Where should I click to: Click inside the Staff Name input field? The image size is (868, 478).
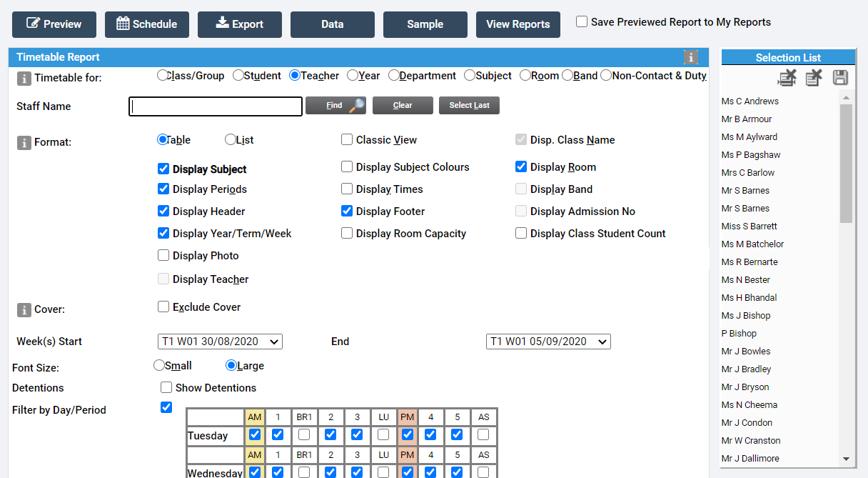coord(214,106)
